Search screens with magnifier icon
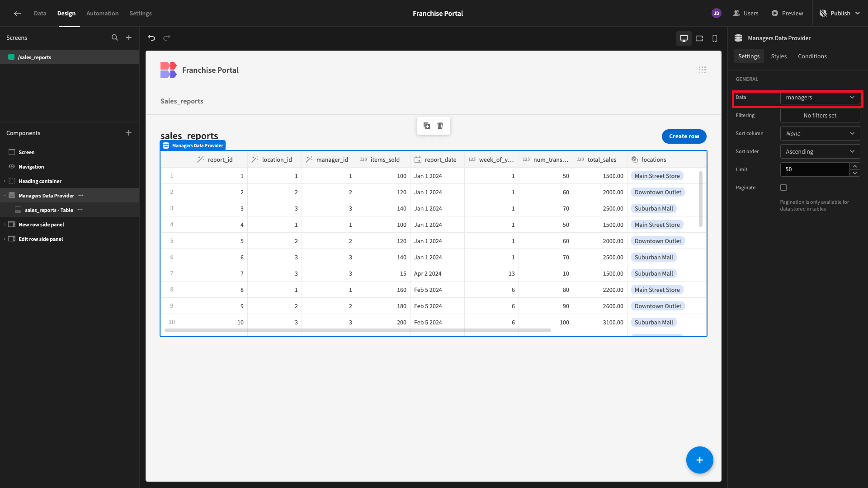 115,38
